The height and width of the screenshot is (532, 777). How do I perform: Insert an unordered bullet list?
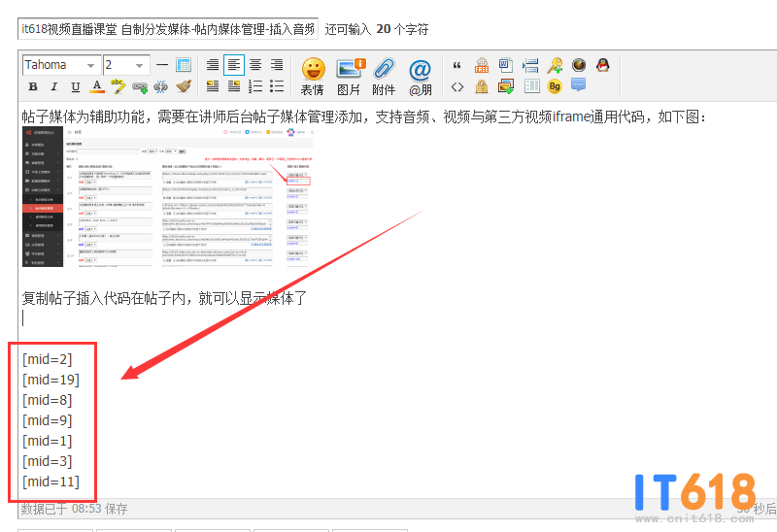click(x=277, y=86)
